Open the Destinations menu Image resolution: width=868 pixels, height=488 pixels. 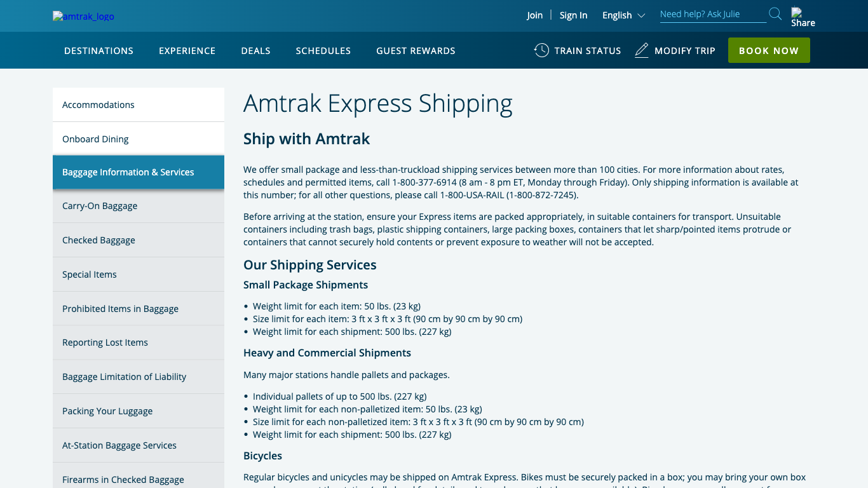click(x=98, y=51)
